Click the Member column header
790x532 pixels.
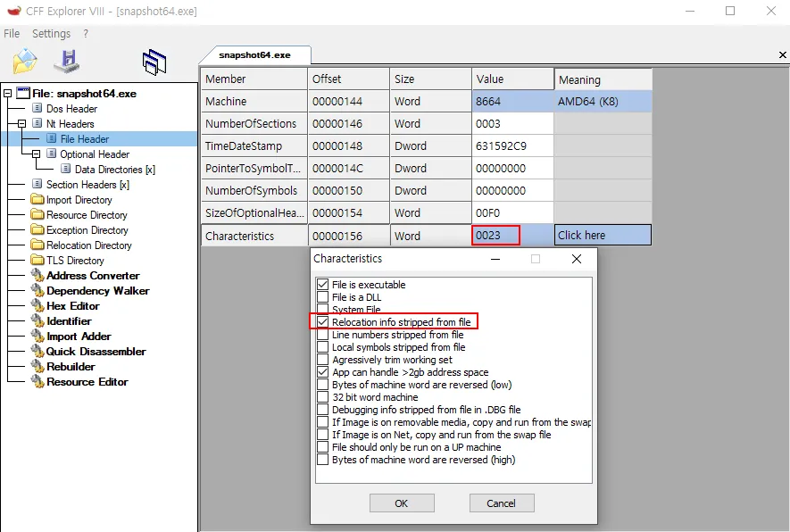coord(254,79)
